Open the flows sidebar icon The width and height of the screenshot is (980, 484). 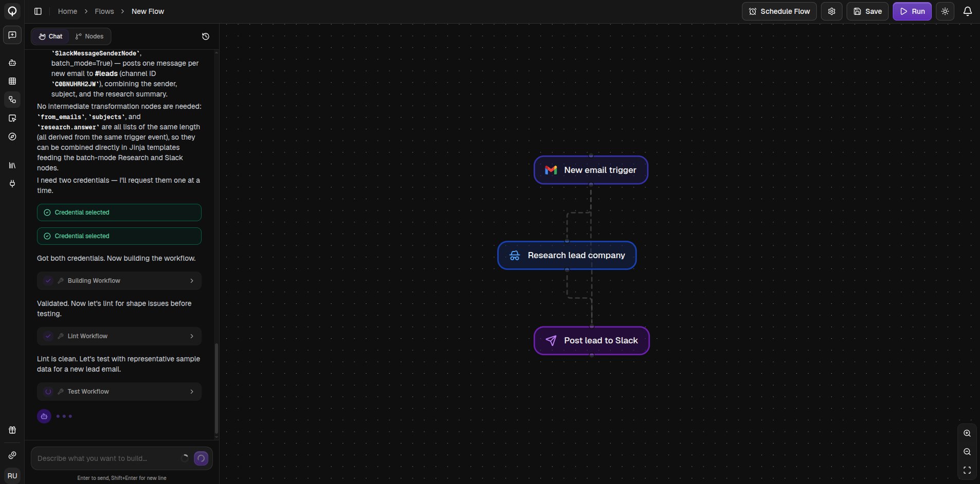coord(12,100)
